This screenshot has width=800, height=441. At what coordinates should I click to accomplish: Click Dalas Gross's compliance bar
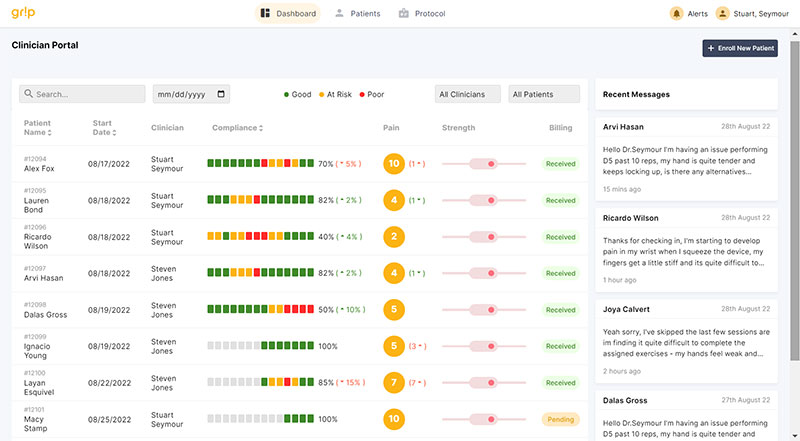click(260, 309)
